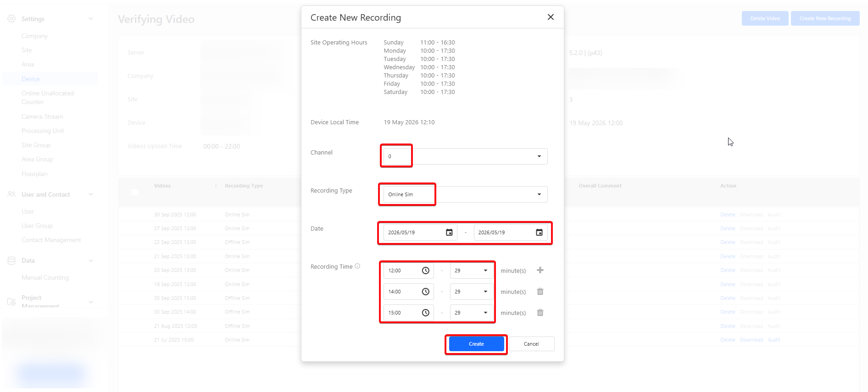Open Site Group menu item
868x392 pixels.
click(x=36, y=145)
